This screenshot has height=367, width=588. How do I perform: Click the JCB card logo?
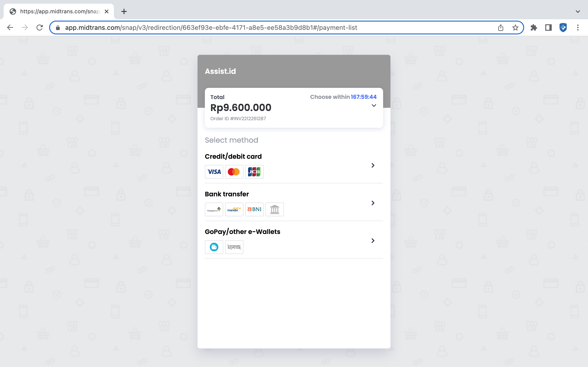(254, 172)
